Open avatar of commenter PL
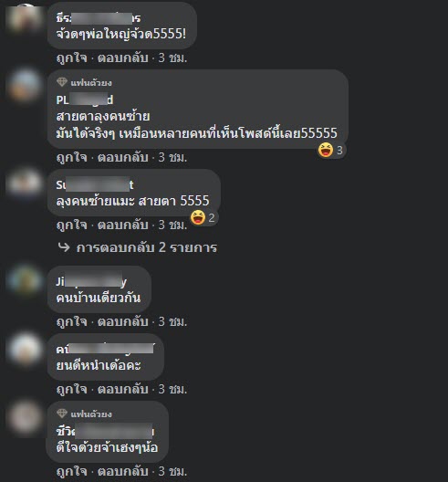Screen dimensions: 448x482 [x=25, y=86]
